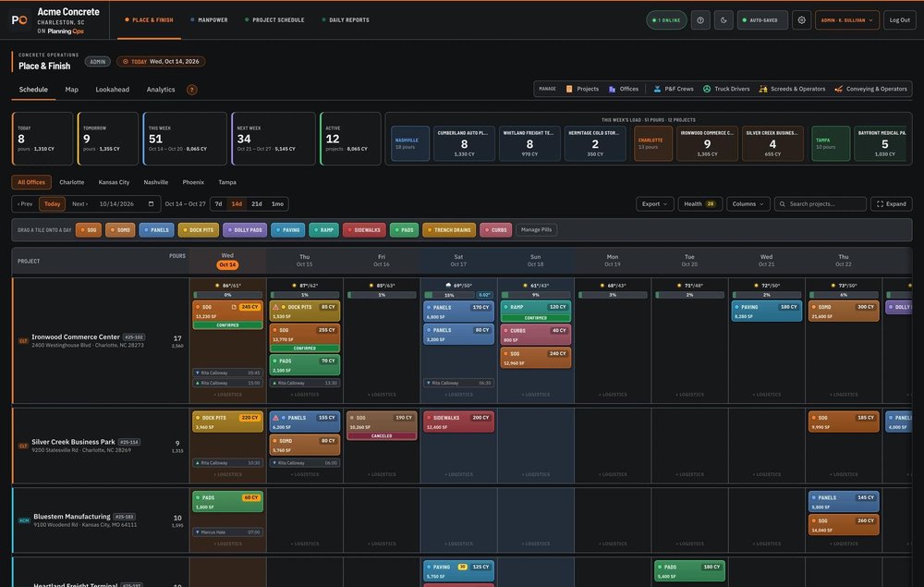Click the Manage Pills button
Viewport: 924px width, 587px height.
(536, 230)
